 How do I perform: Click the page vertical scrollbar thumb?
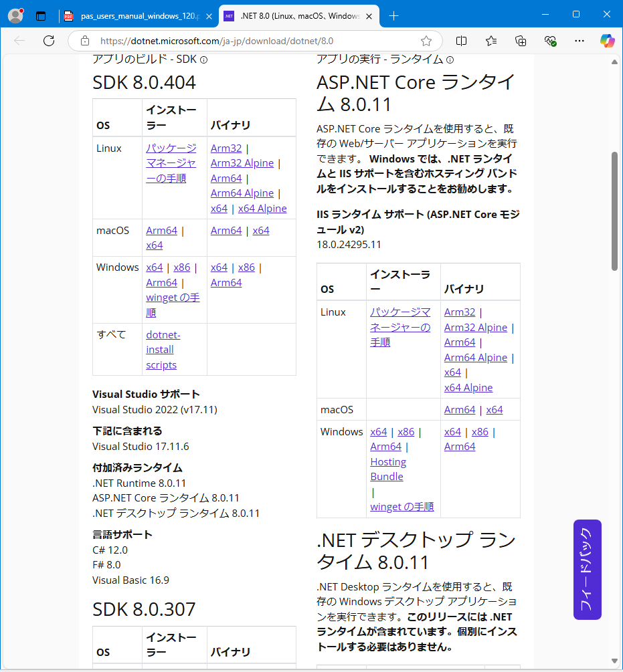click(x=614, y=211)
